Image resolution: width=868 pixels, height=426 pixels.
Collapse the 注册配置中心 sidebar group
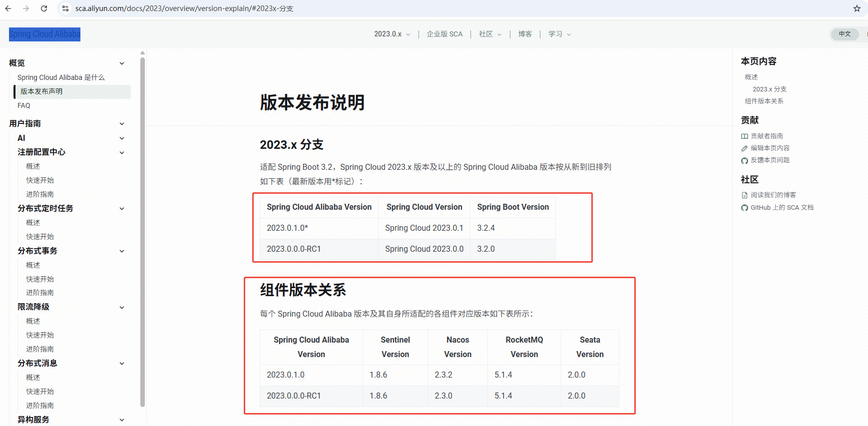(122, 152)
